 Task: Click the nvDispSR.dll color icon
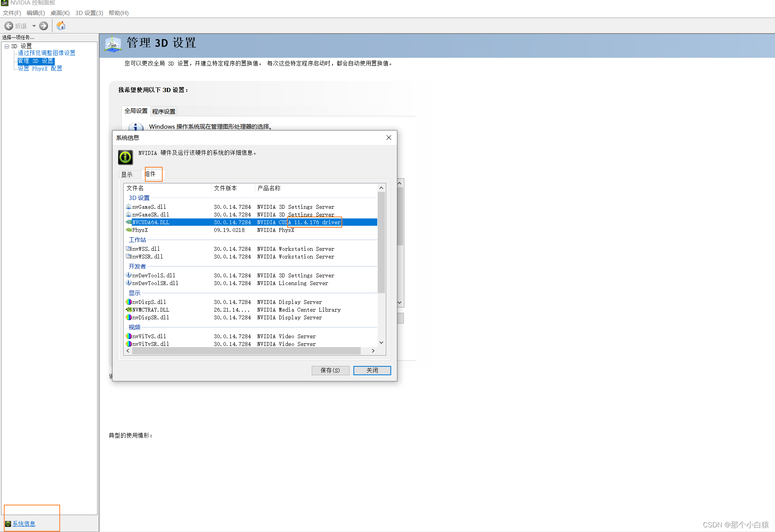tap(129, 317)
